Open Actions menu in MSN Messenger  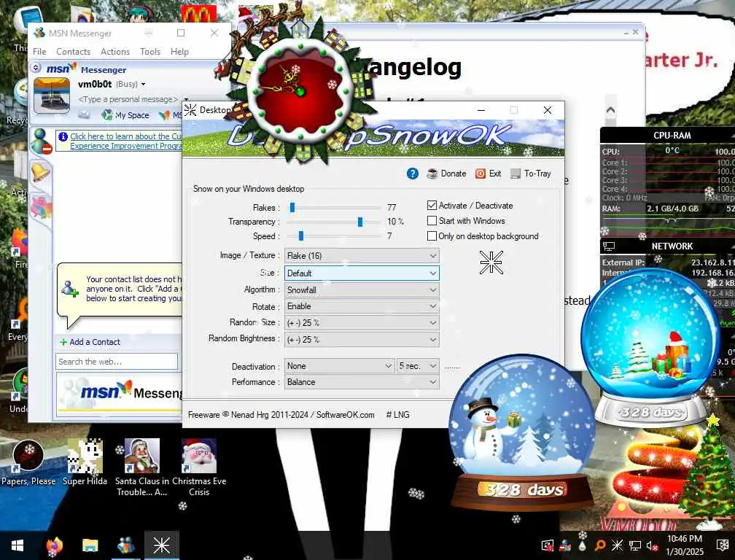115,52
